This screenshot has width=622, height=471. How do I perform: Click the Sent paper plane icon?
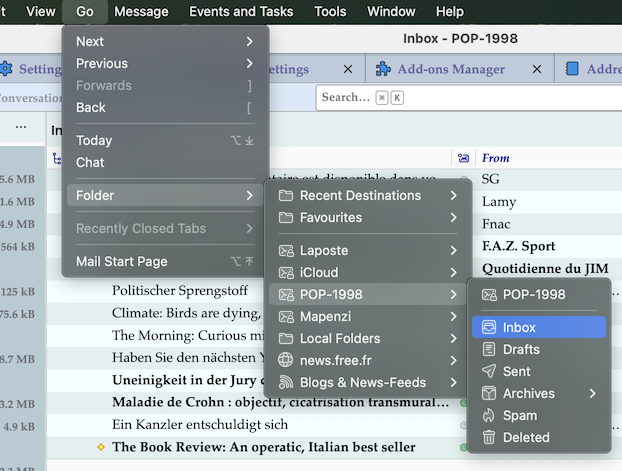tap(489, 371)
